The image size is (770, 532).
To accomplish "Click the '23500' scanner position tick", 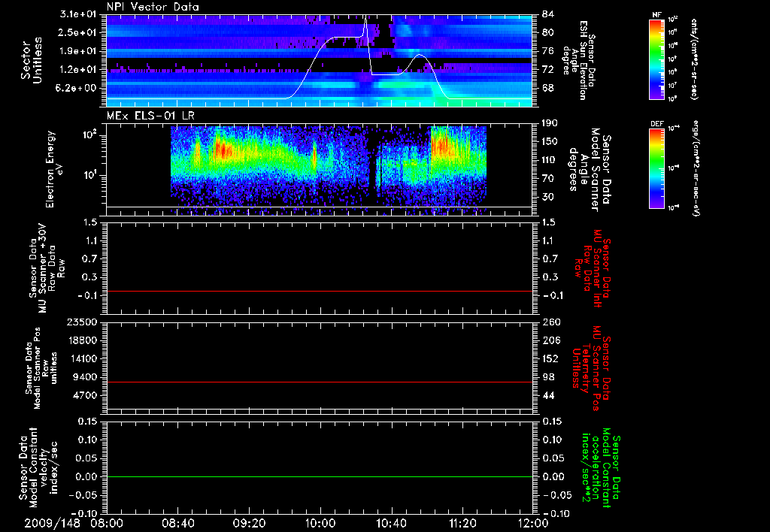I will click(x=82, y=322).
